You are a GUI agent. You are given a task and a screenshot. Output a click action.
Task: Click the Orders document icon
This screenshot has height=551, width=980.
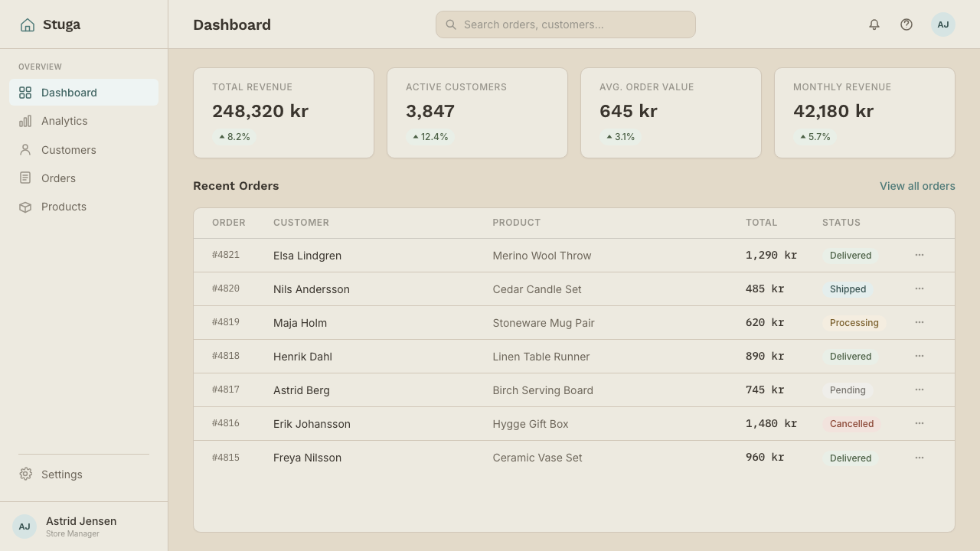(25, 178)
